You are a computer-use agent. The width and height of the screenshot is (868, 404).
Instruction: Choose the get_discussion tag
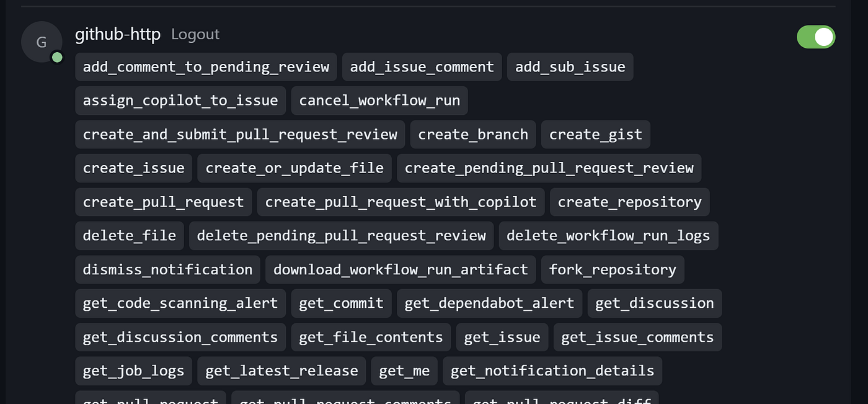[655, 303]
